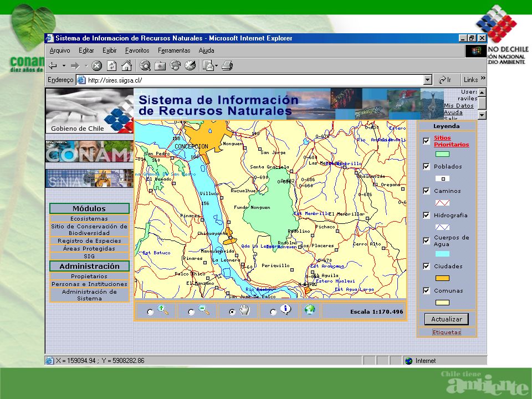The image size is (532, 399).
Task: Open Administración de Sistema item
Action: [x=89, y=295]
